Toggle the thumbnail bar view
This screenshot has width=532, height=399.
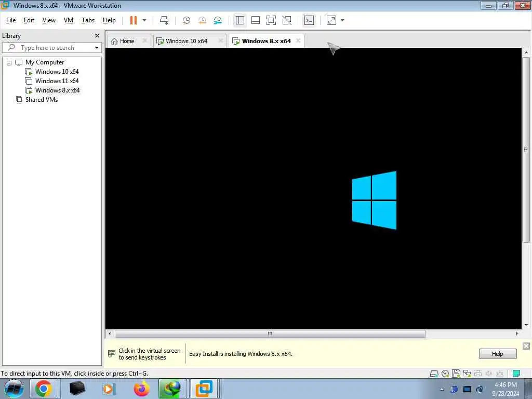(256, 20)
